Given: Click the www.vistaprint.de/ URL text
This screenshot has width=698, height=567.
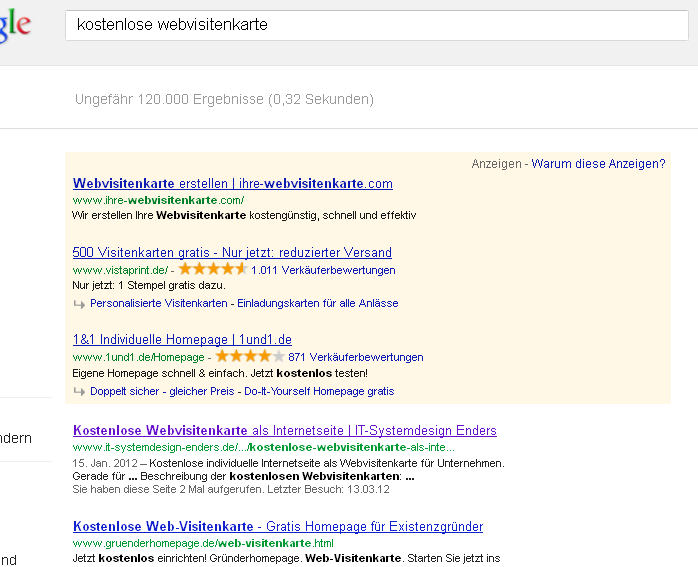Looking at the screenshot, I should [120, 271].
